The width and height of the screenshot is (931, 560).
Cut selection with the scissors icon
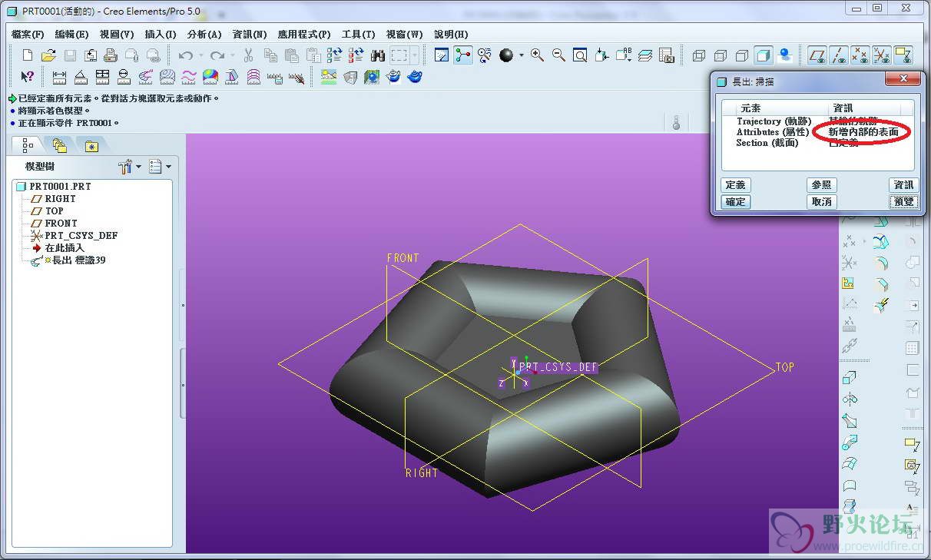click(249, 55)
